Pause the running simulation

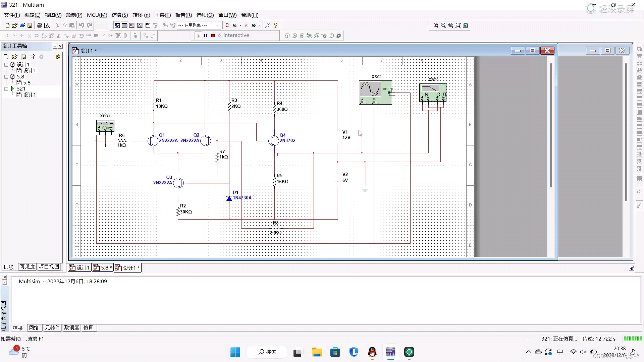tap(205, 36)
